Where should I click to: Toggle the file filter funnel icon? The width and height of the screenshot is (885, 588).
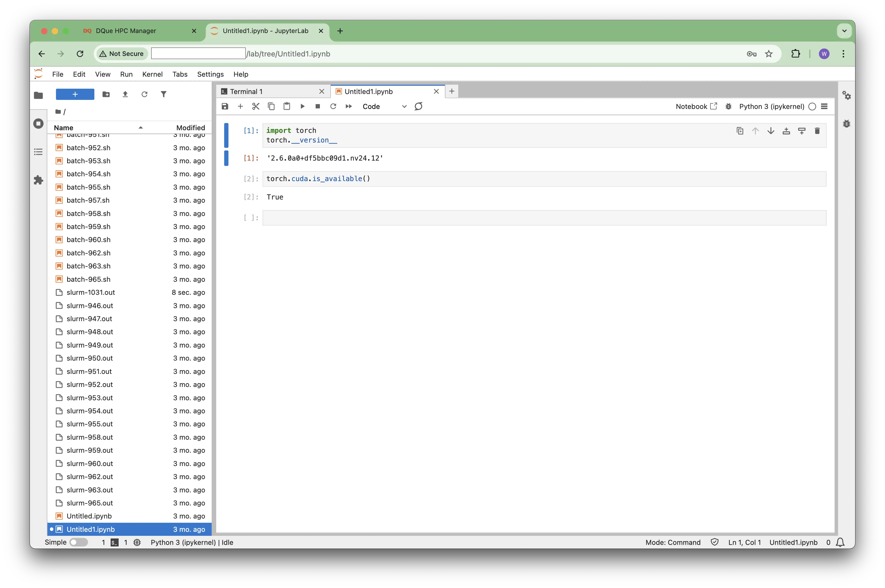pos(164,95)
